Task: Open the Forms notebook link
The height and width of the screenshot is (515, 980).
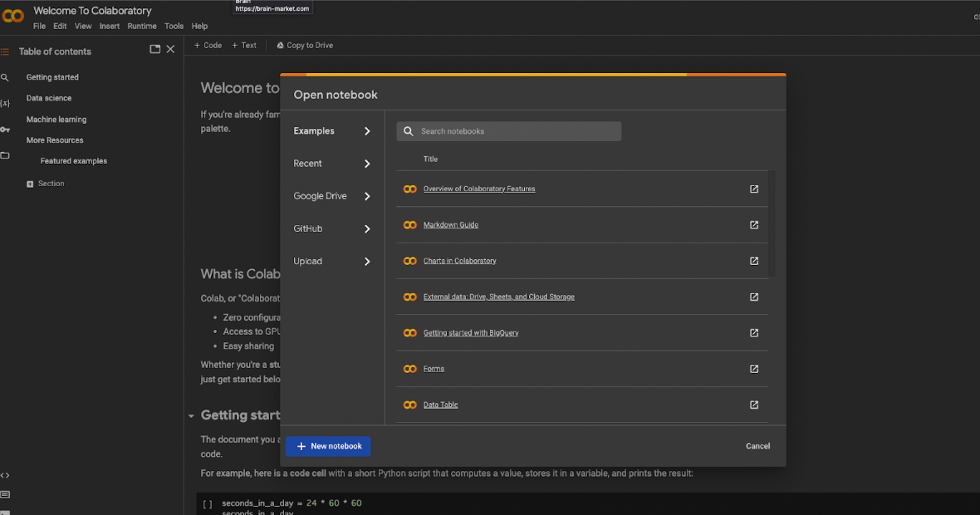Action: coord(434,369)
